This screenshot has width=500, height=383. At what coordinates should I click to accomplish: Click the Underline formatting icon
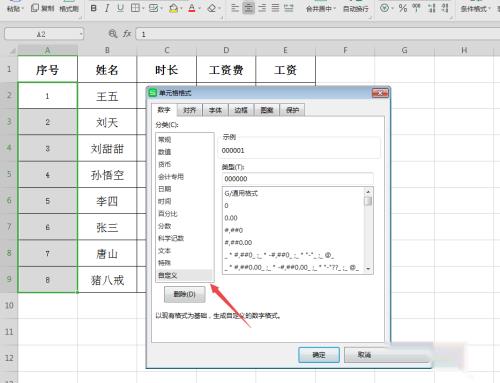(120, 8)
